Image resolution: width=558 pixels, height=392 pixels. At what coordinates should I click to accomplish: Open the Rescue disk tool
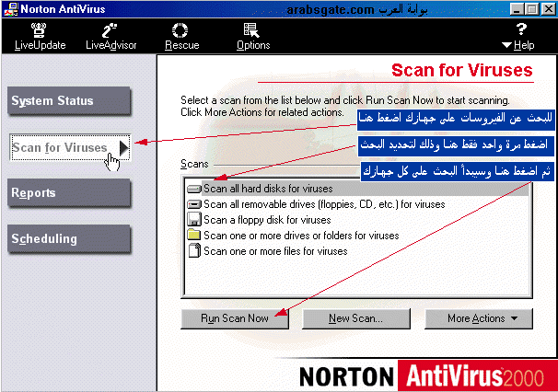[181, 37]
